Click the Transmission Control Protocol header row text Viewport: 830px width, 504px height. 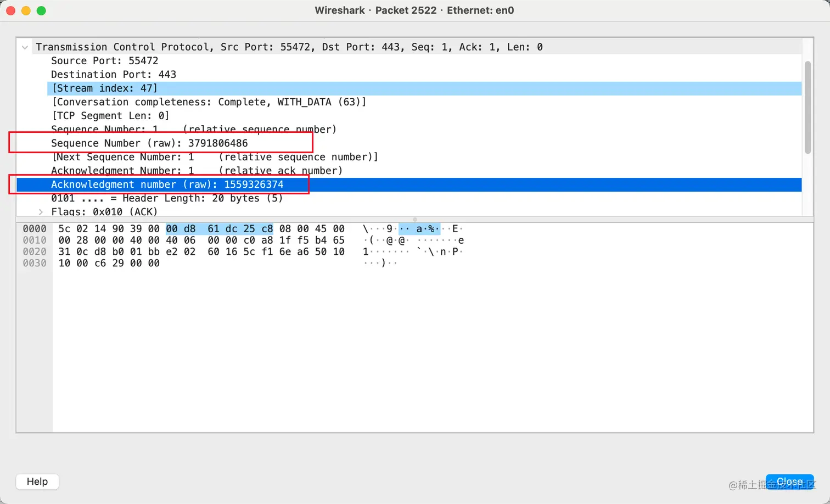(x=289, y=47)
